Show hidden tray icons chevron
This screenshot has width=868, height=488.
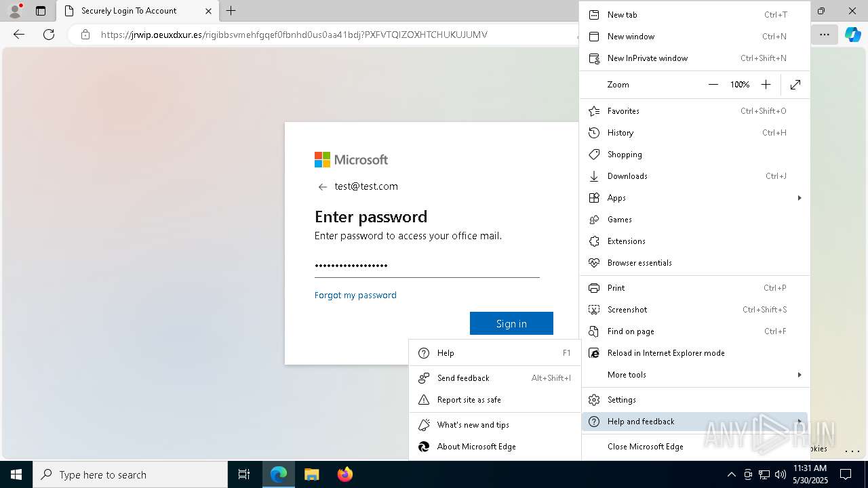[732, 474]
